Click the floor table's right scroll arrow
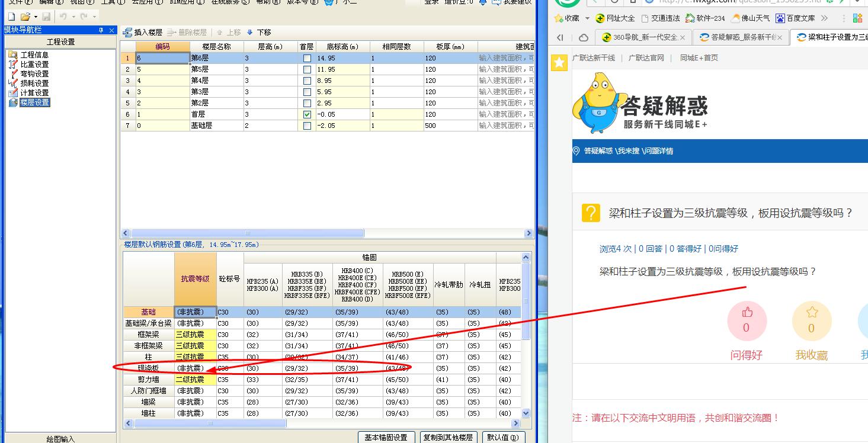Screen dimensions: 868x443 pos(529,233)
